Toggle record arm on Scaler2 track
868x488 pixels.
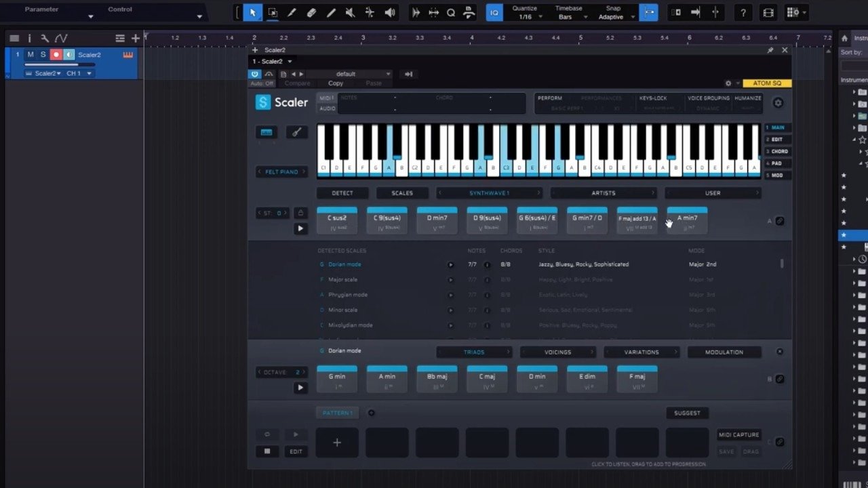click(56, 55)
